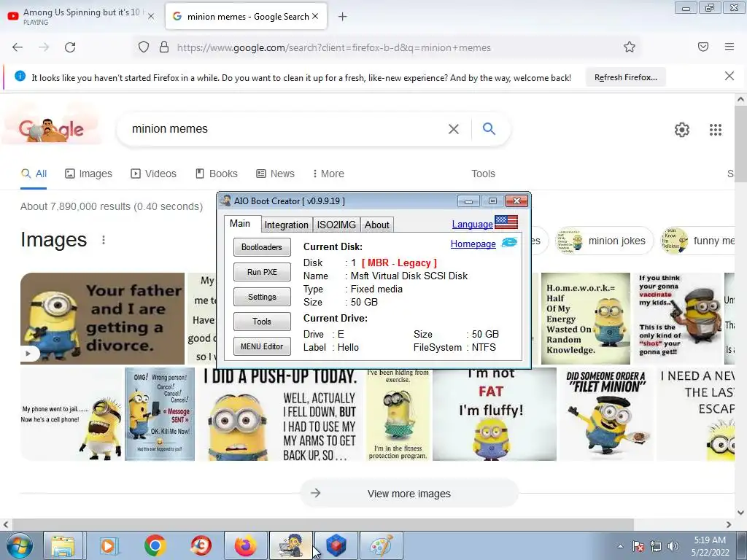Open Windows Explorer from the taskbar
Image resolution: width=747 pixels, height=560 pixels.
[63, 545]
